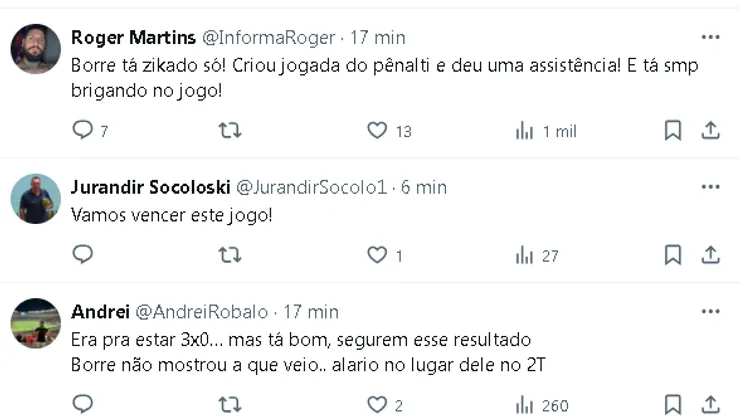Share Roger Martins' tweet

(710, 130)
